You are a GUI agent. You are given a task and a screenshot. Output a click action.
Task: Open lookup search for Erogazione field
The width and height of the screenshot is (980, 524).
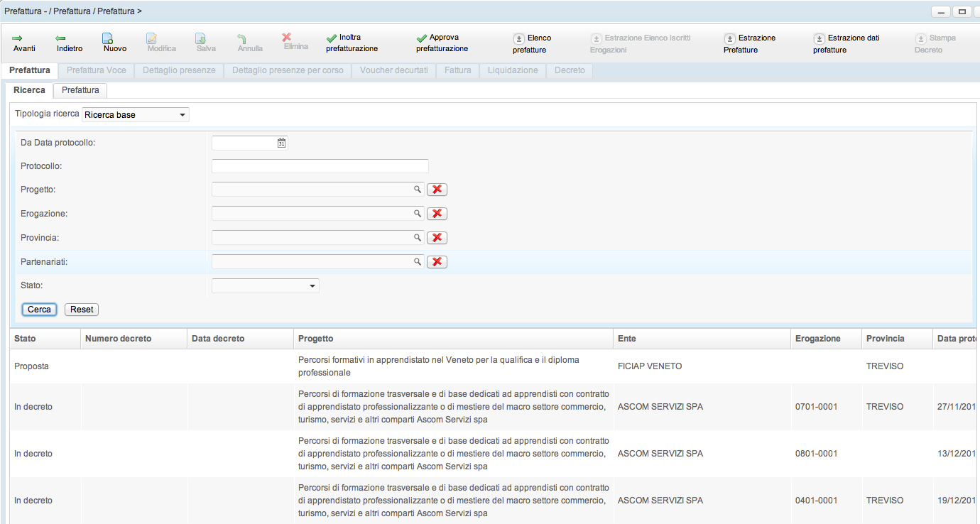(418, 214)
